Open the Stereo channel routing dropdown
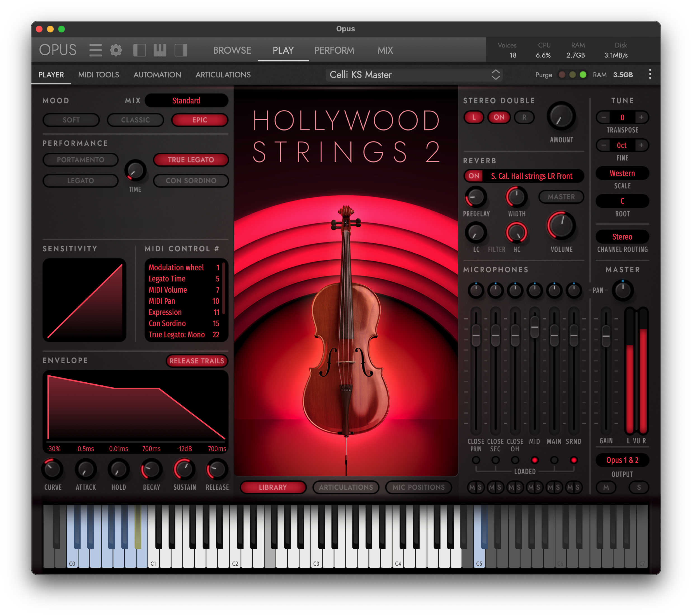The height and width of the screenshot is (616, 692). (622, 236)
